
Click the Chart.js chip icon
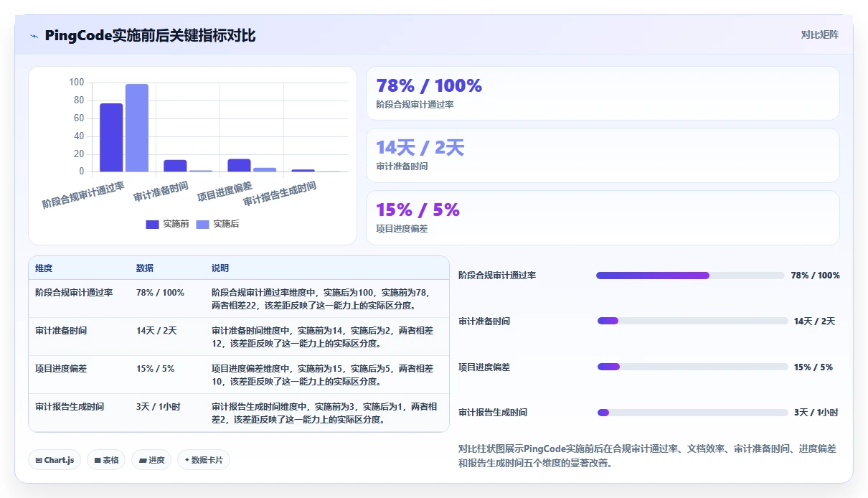click(x=38, y=460)
